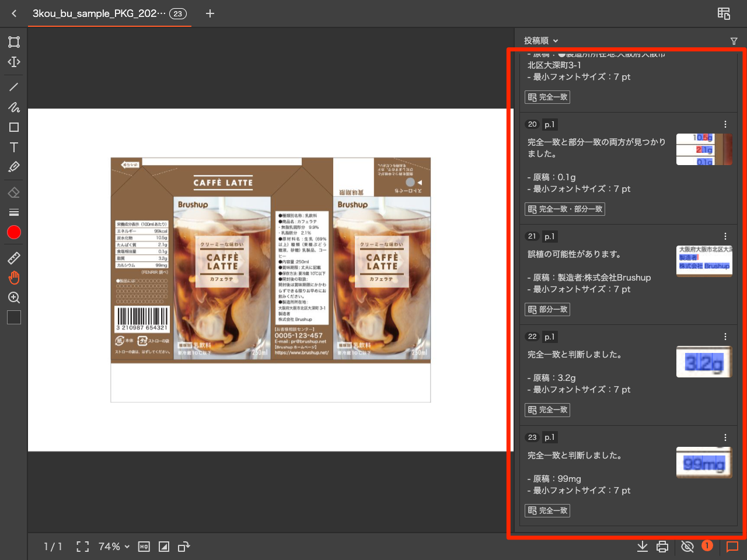Toggle annotation visibility off

(687, 547)
